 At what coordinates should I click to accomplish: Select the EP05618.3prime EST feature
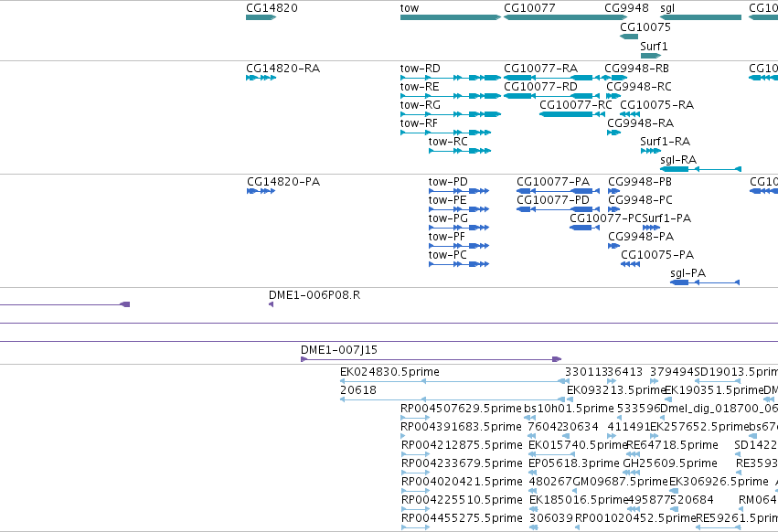coord(533,473)
